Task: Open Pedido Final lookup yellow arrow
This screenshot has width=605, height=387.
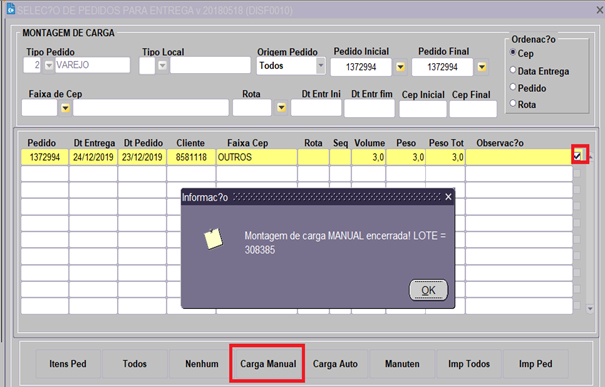Action: click(482, 67)
